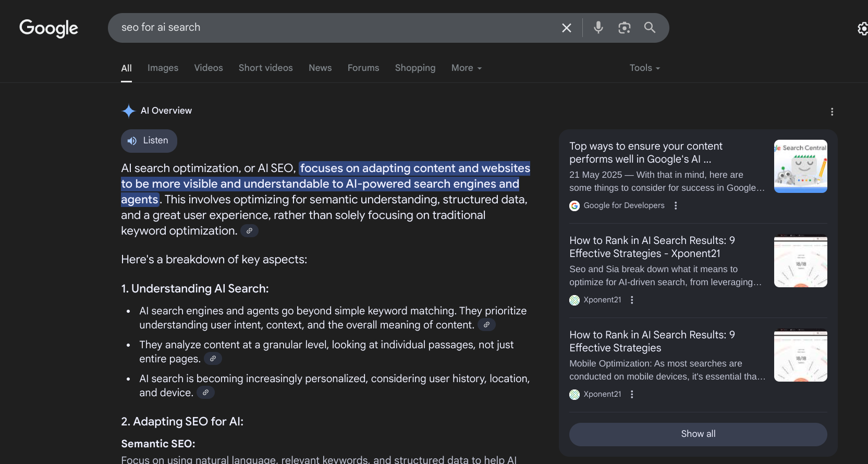Switch to the Shopping tab

coord(415,68)
